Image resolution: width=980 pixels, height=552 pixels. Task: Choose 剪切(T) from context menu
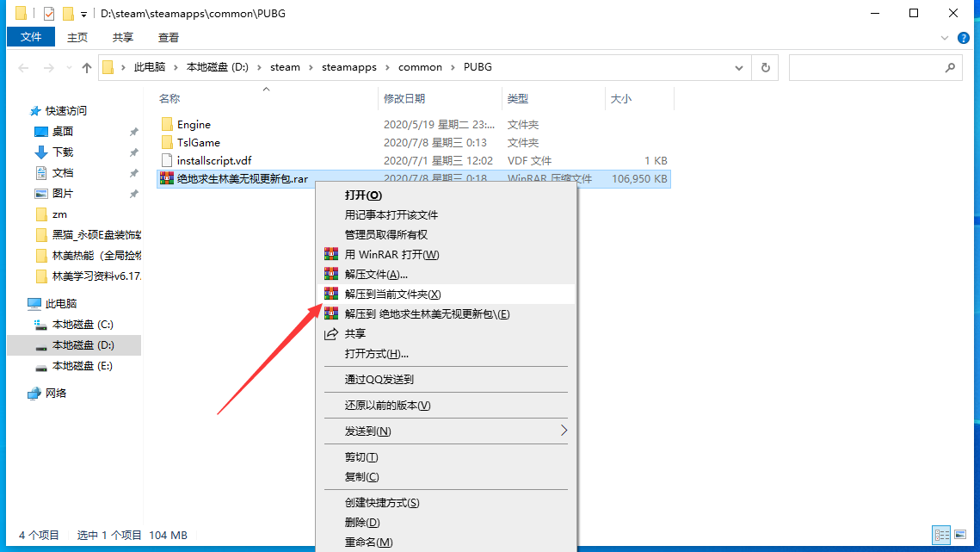pos(447,457)
